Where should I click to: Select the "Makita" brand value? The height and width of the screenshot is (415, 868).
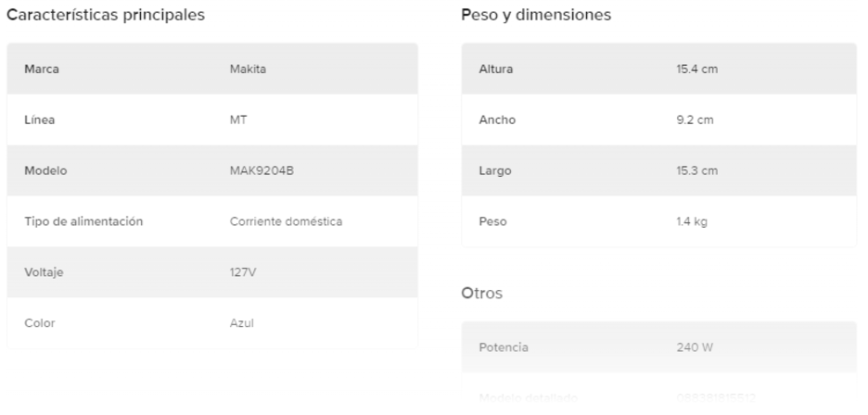[x=248, y=69]
